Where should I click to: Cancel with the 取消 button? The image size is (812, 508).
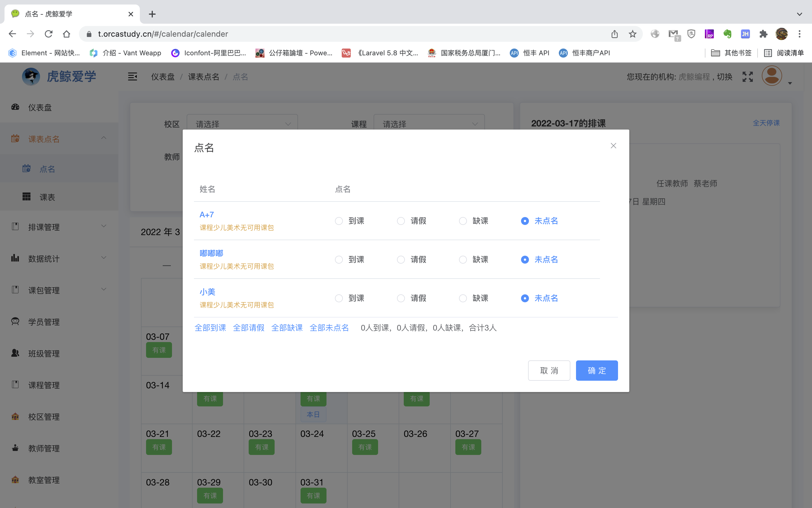point(549,370)
